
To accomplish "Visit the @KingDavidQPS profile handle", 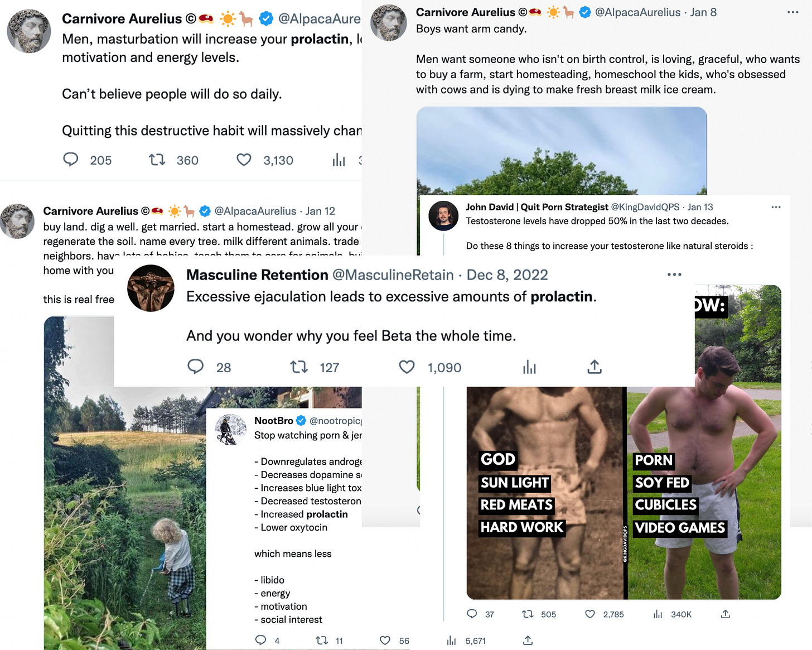I will (x=645, y=207).
